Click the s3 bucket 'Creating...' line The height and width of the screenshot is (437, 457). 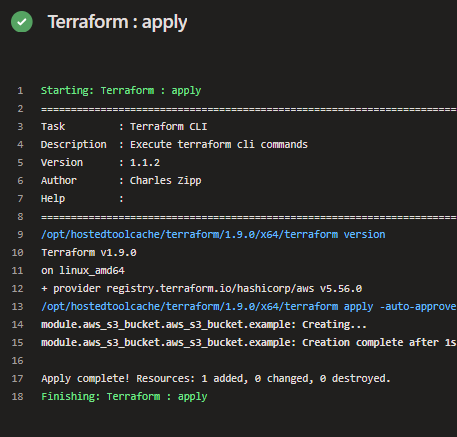(204, 324)
